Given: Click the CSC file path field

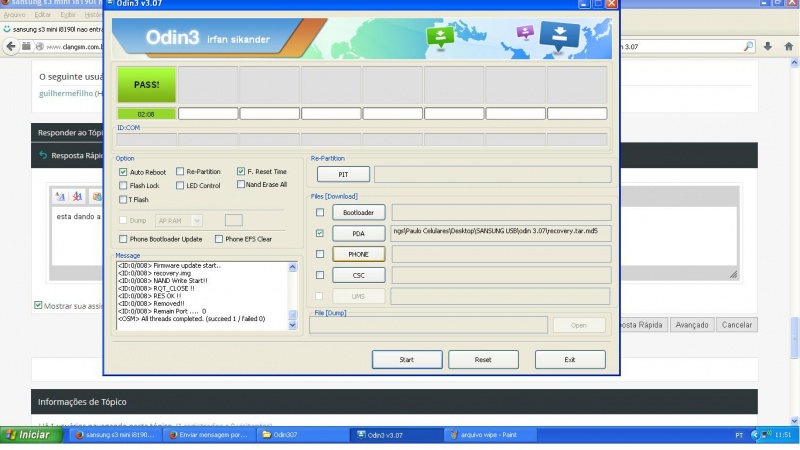Looking at the screenshot, I should pos(501,275).
